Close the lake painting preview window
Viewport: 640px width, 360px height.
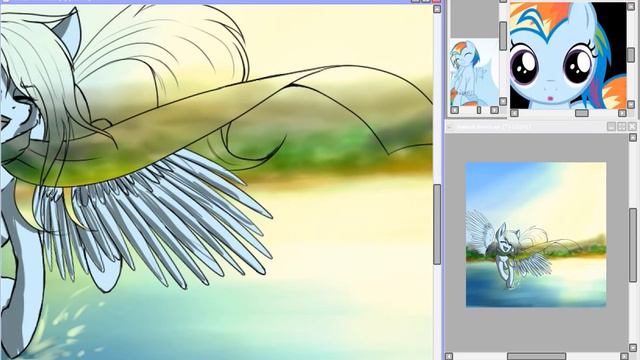coord(632,127)
